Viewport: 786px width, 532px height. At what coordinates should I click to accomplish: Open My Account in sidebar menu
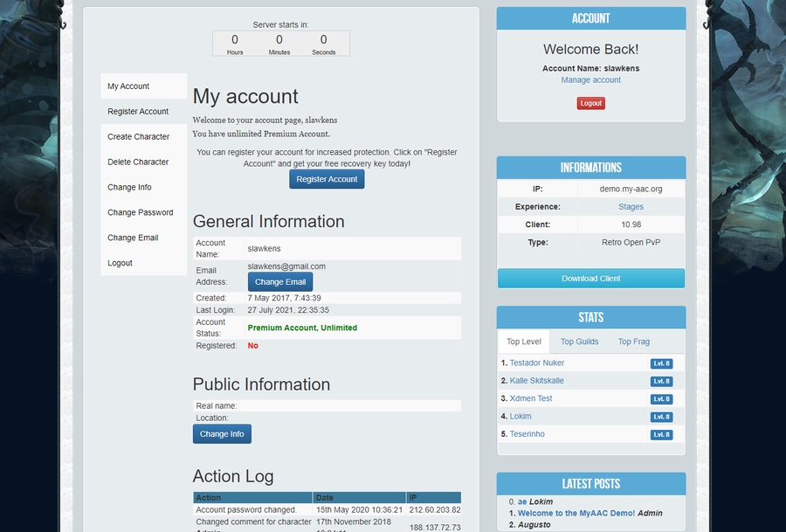tap(128, 86)
